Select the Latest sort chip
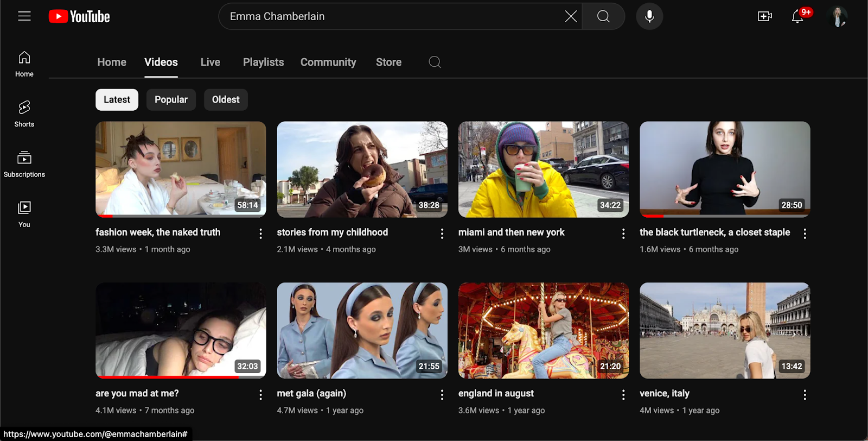Viewport: 868px width, 441px height. tap(117, 100)
